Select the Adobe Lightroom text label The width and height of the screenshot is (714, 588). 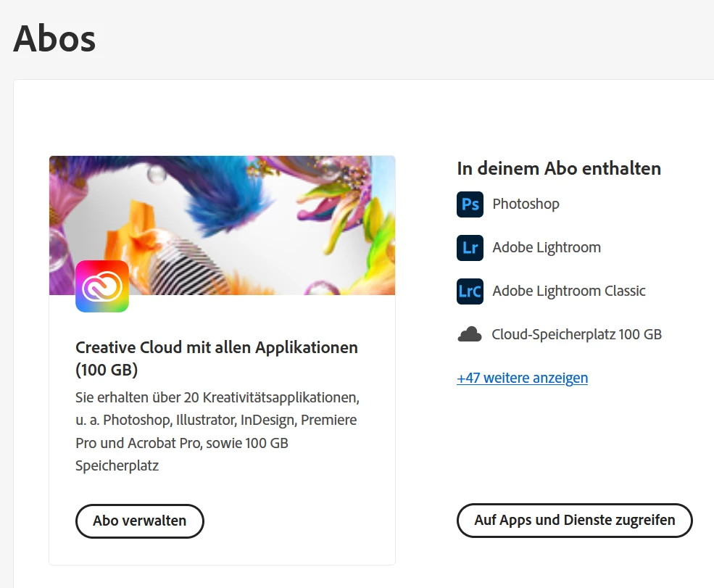(547, 247)
